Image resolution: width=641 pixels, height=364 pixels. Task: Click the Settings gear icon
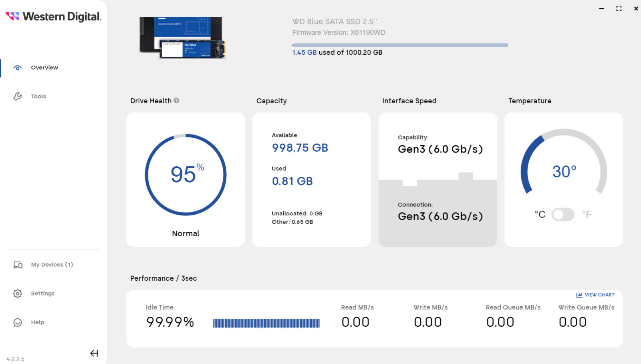(x=18, y=294)
